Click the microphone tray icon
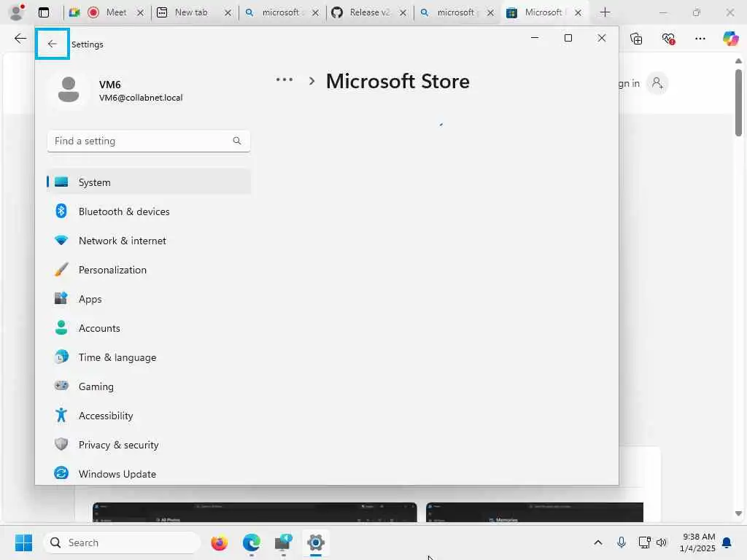 [x=622, y=542]
